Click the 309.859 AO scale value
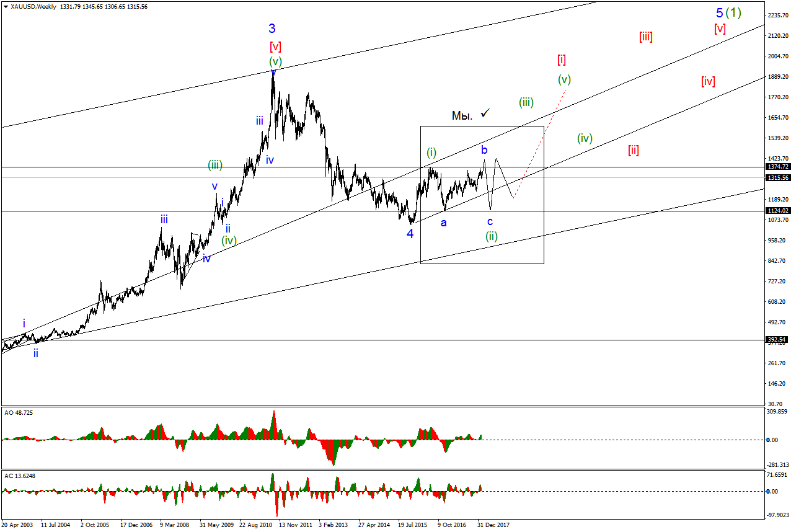The width and height of the screenshot is (791, 532). (777, 412)
